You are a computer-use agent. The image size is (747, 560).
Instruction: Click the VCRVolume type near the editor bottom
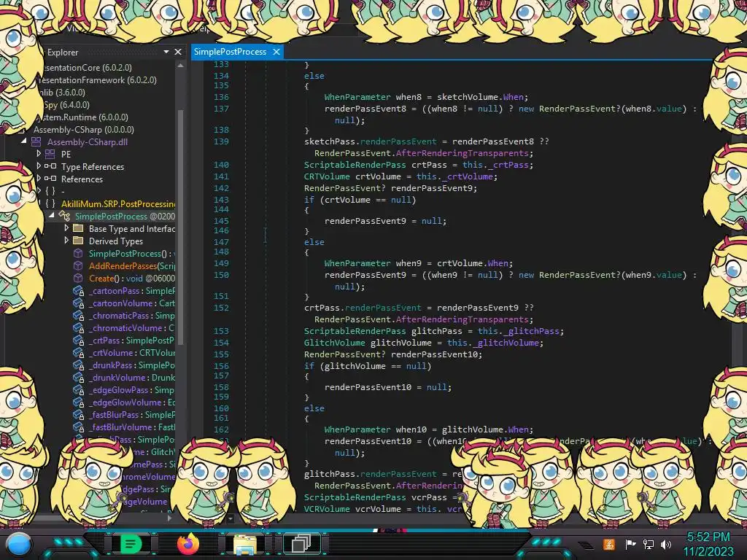[x=327, y=509]
